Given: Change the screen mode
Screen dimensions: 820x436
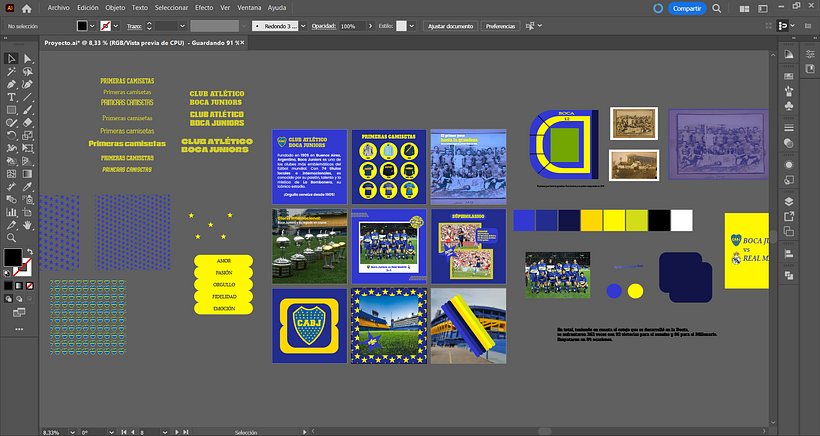Looking at the screenshot, I should coord(19,313).
